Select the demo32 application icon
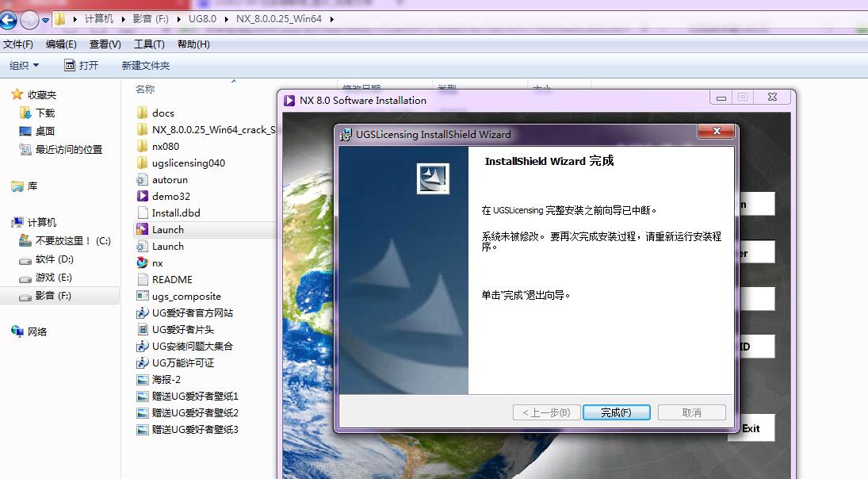 click(142, 196)
